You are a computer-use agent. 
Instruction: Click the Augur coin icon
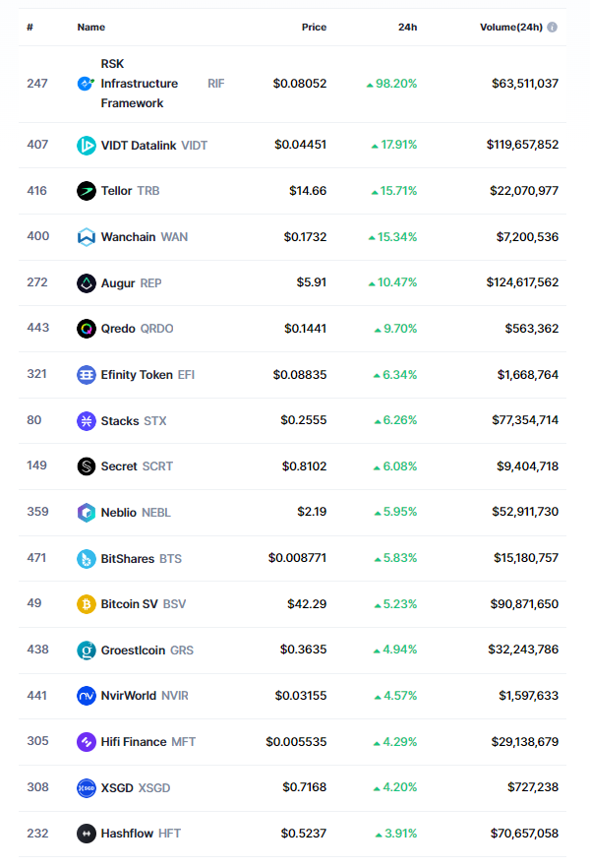87,282
